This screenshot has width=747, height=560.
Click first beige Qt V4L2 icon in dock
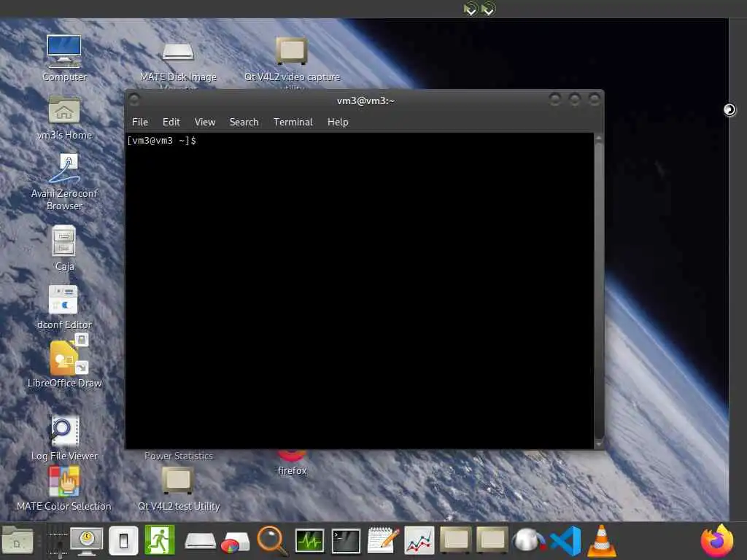455,541
